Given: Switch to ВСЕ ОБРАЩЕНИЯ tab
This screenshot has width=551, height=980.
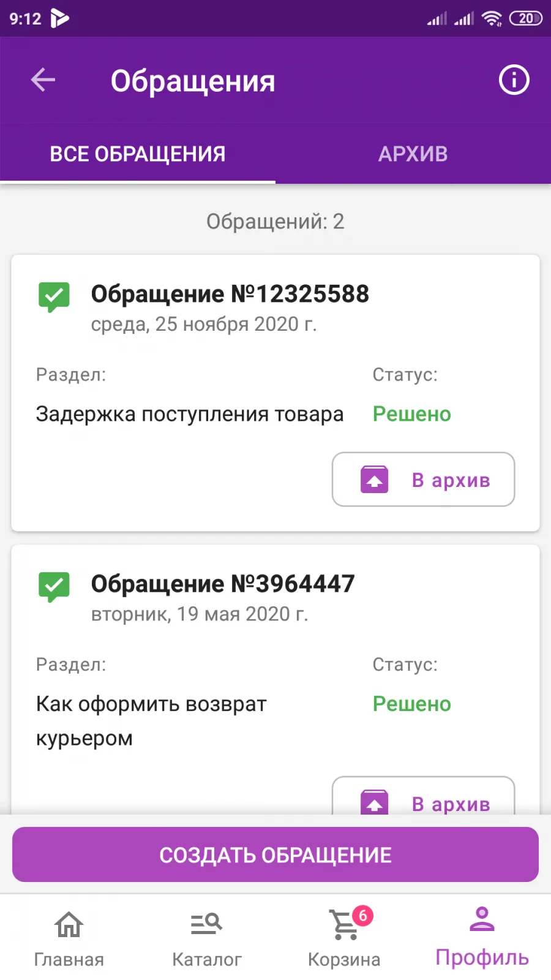Looking at the screenshot, I should [x=138, y=154].
